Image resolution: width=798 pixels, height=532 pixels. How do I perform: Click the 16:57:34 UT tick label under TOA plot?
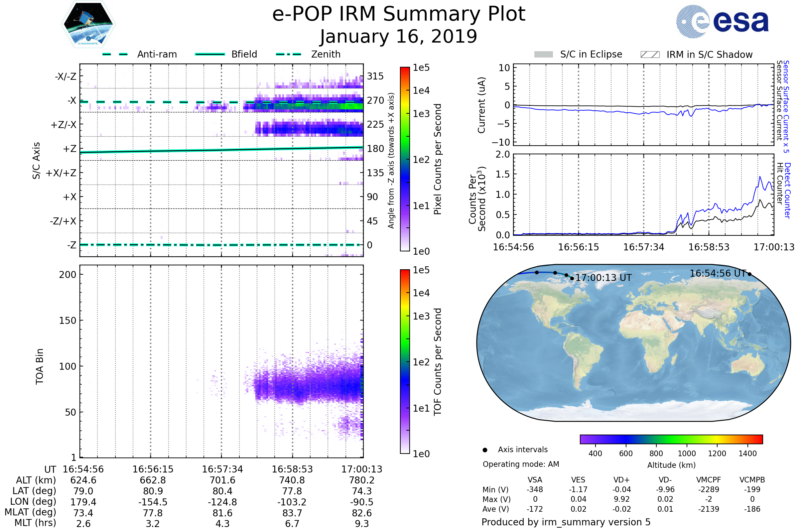[222, 469]
